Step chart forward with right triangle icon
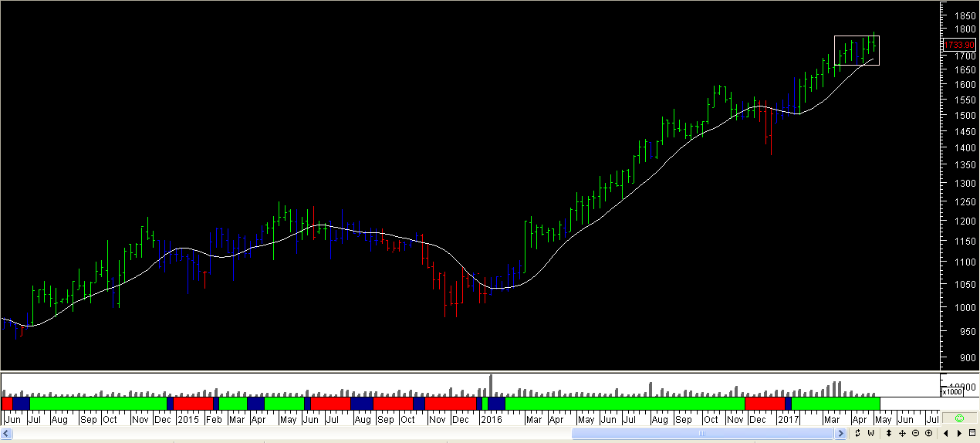The height and width of the screenshot is (443, 980). click(x=959, y=433)
